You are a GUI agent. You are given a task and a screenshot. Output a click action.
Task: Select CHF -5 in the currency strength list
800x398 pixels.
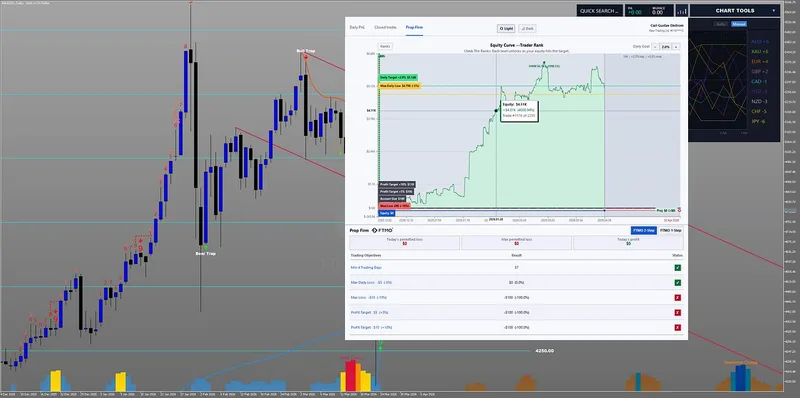(760, 111)
